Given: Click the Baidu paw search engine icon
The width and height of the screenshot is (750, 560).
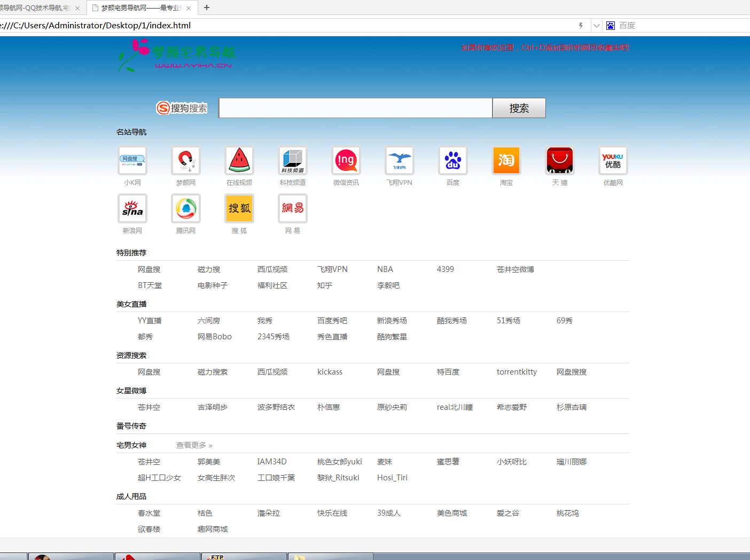Looking at the screenshot, I should (x=611, y=26).
